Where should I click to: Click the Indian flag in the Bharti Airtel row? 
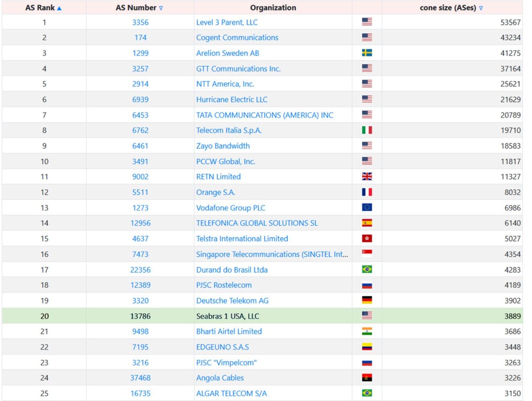pos(367,331)
